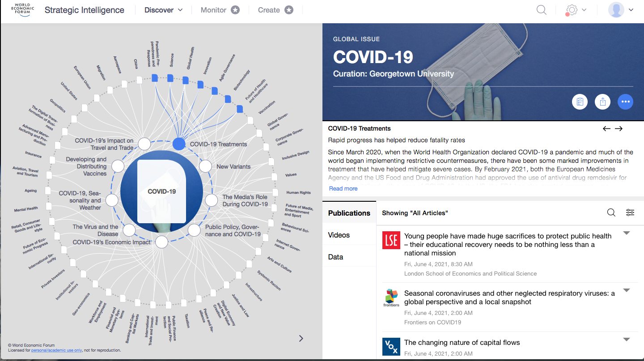Select COVID-19's Impact on Travel and Trade node

(x=144, y=144)
